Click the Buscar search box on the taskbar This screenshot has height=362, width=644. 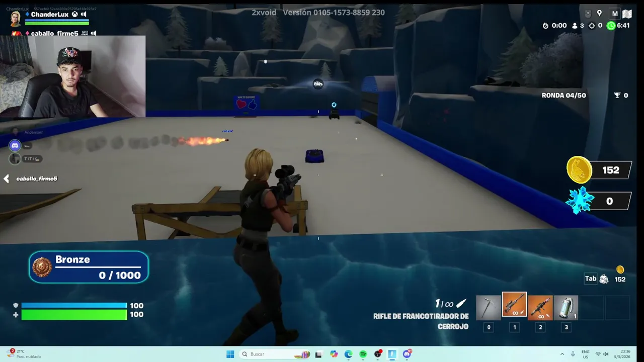[275, 354]
